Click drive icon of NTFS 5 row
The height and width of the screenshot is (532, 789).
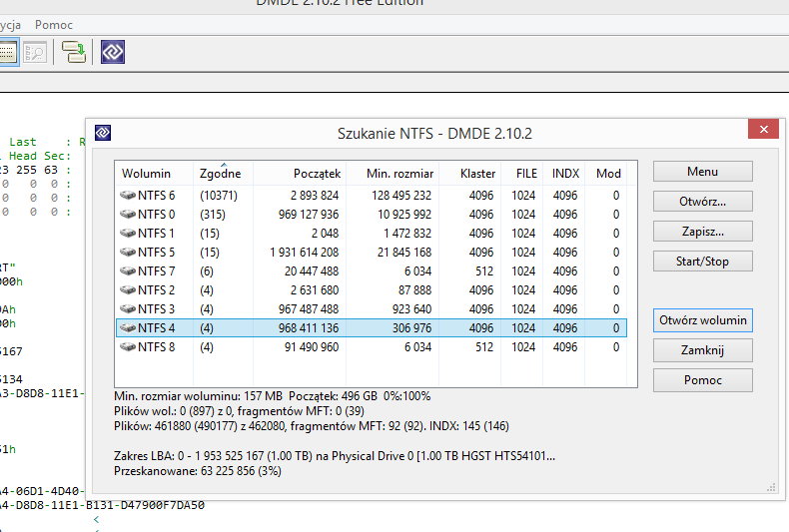(128, 252)
